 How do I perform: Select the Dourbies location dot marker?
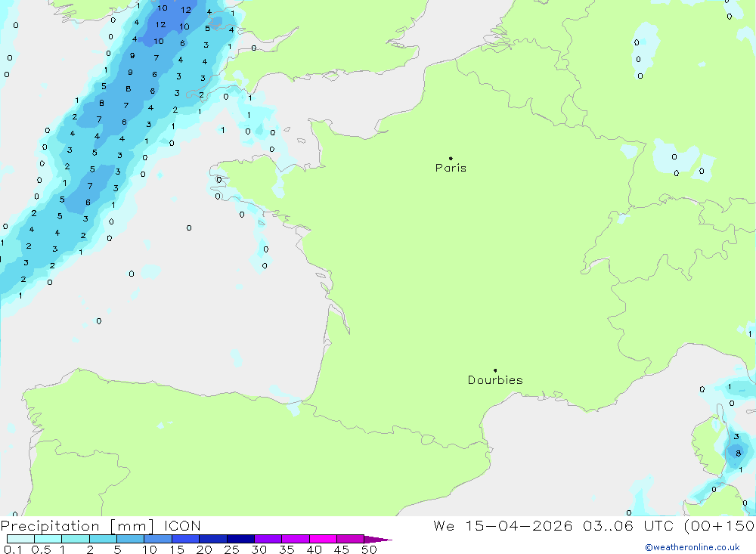click(x=495, y=370)
